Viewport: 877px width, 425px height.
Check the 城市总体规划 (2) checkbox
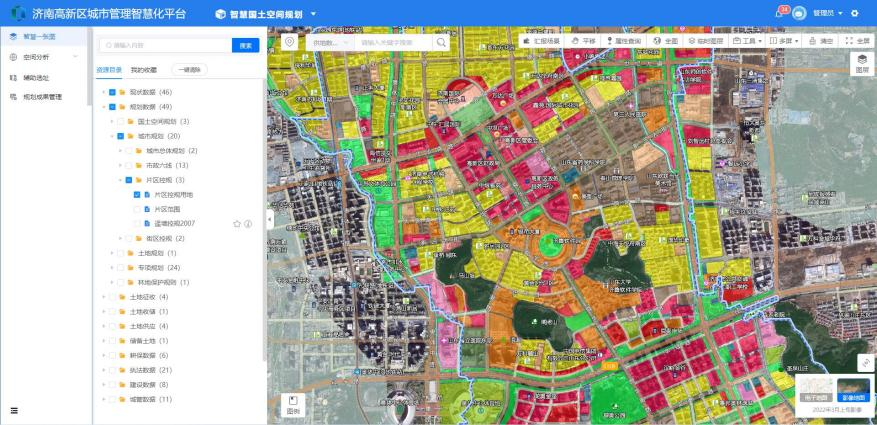(x=129, y=151)
